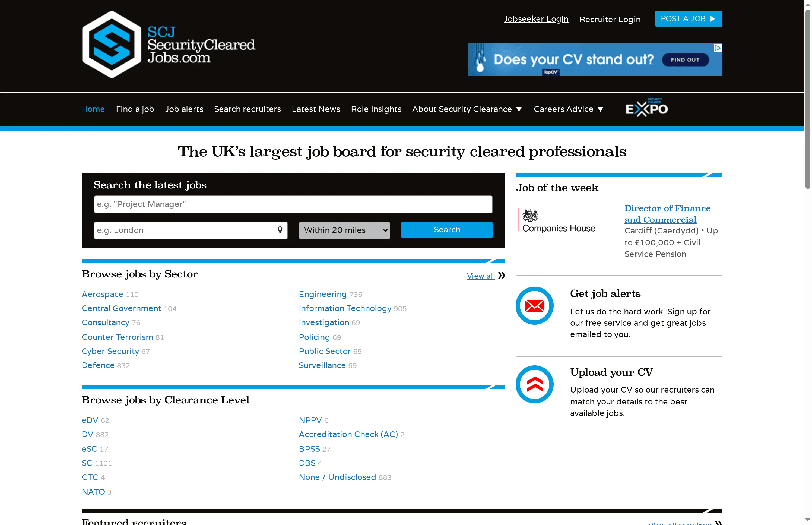
Task: Browse Consultancy sector jobs
Action: 105,322
